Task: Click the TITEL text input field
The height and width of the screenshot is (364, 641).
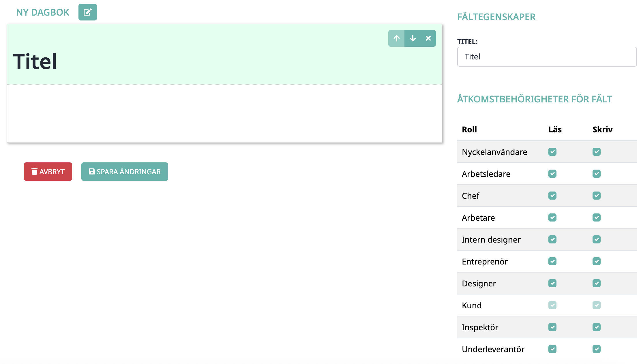Action: coord(547,57)
